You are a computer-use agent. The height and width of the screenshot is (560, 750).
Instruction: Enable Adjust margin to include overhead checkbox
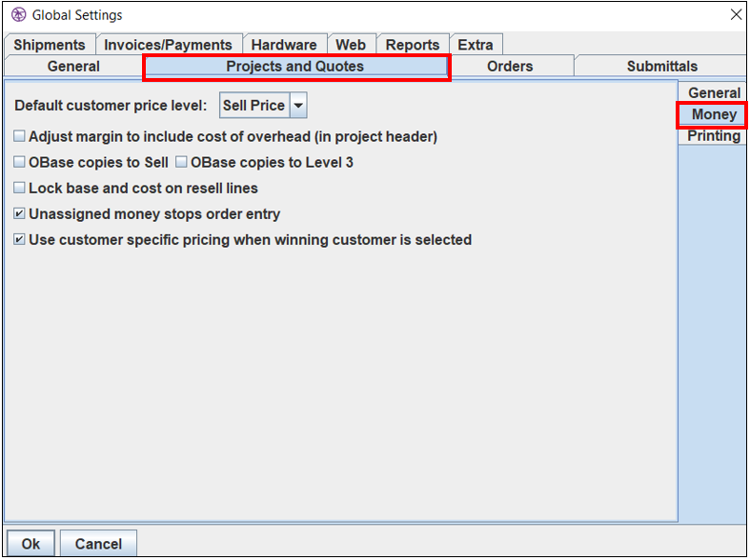click(20, 137)
